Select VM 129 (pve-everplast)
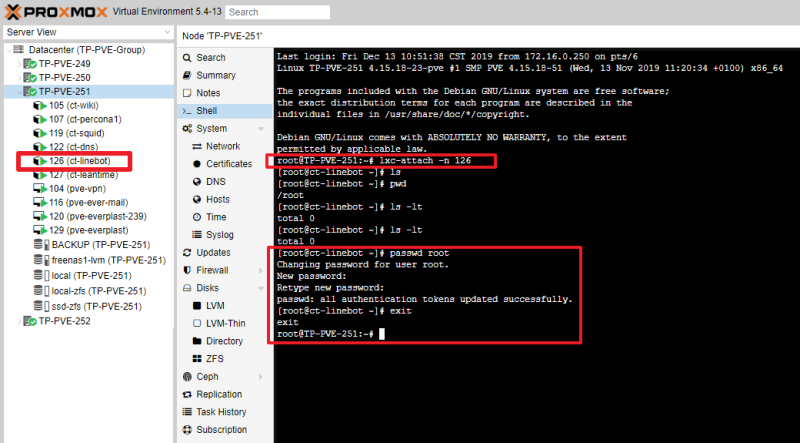The width and height of the screenshot is (800, 443). (x=88, y=230)
